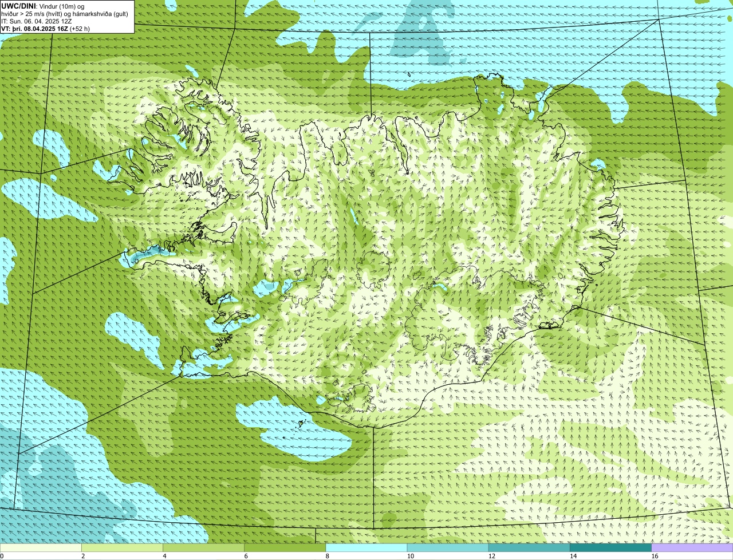Click the "2" label on the color scale

[83, 556]
